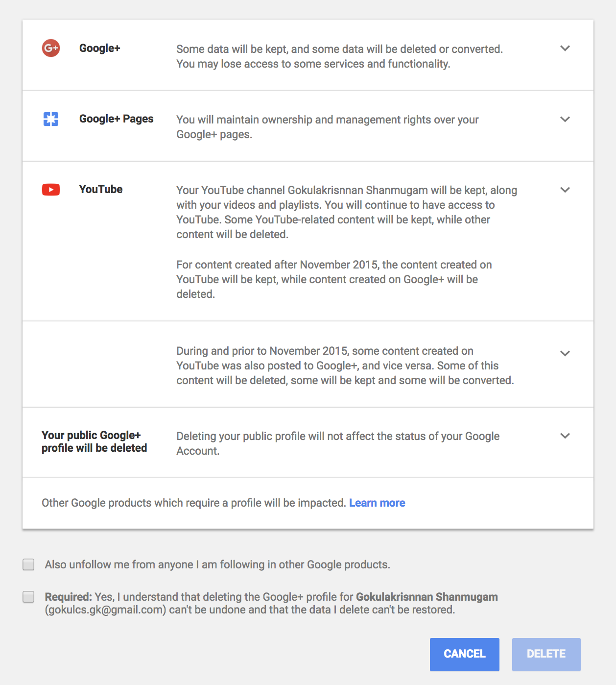
Task: Click 'During and prior to November 2015' paragraph
Action: tap(345, 366)
